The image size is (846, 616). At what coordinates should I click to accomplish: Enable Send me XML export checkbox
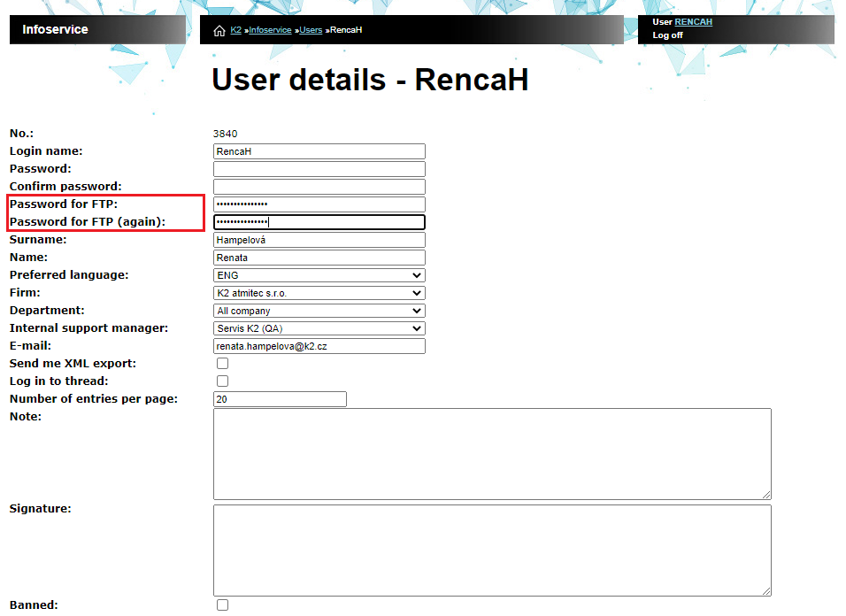click(222, 364)
